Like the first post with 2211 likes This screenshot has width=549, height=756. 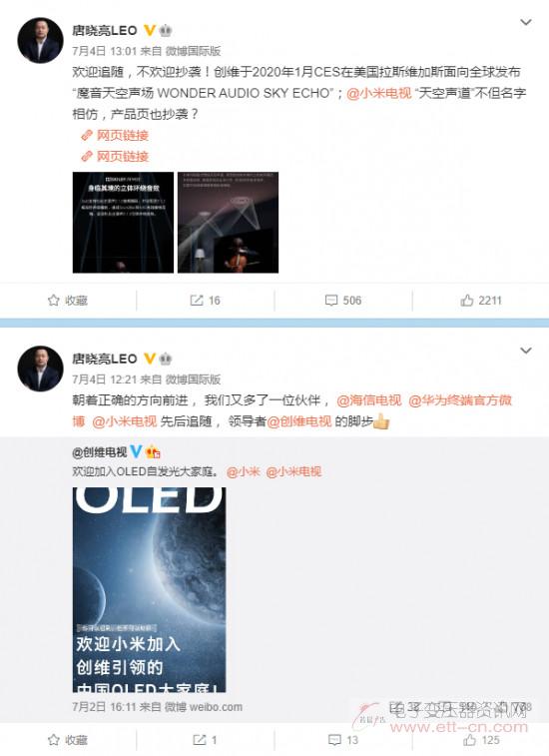click(x=481, y=301)
